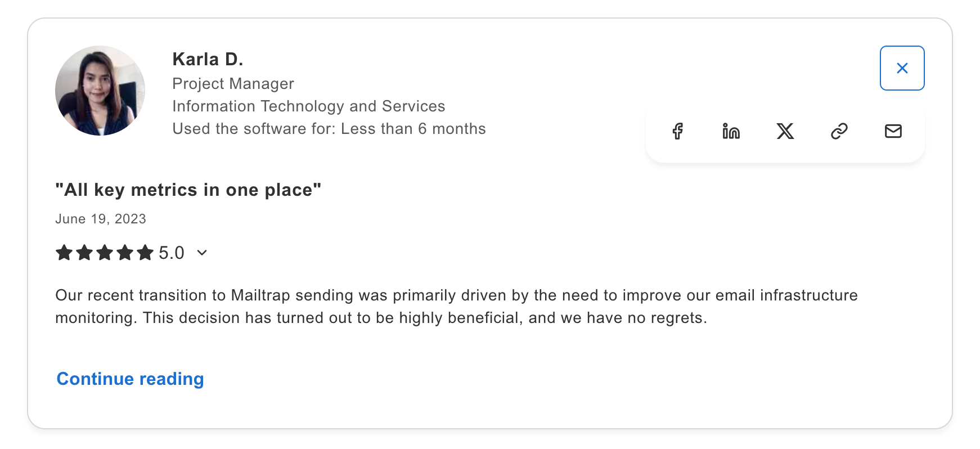Share the review via email envelope icon

[893, 131]
